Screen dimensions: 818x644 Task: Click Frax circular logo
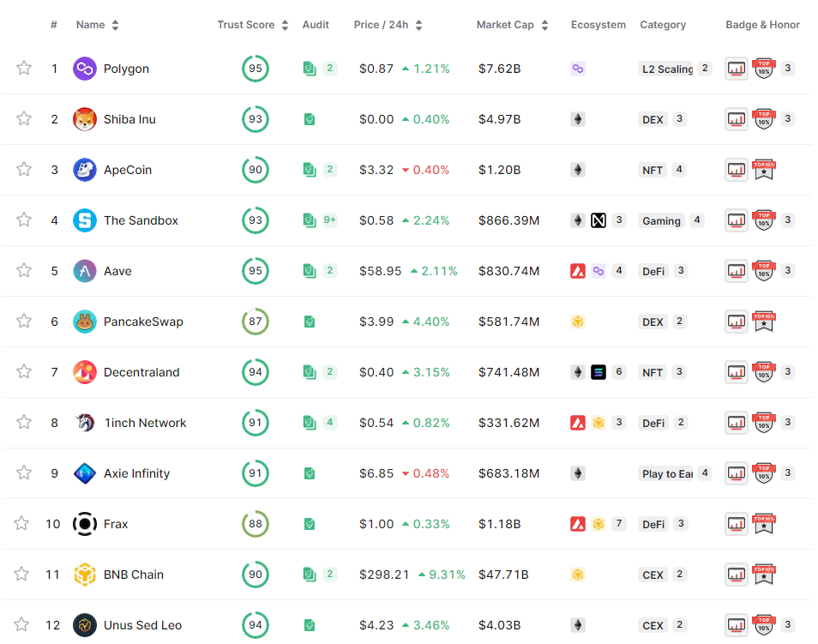[x=85, y=524]
